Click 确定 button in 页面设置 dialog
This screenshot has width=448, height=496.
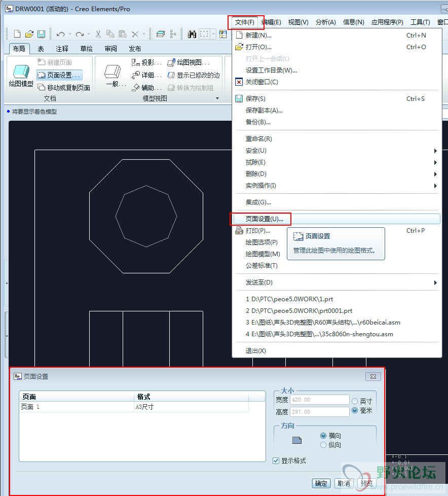pyautogui.click(x=321, y=483)
